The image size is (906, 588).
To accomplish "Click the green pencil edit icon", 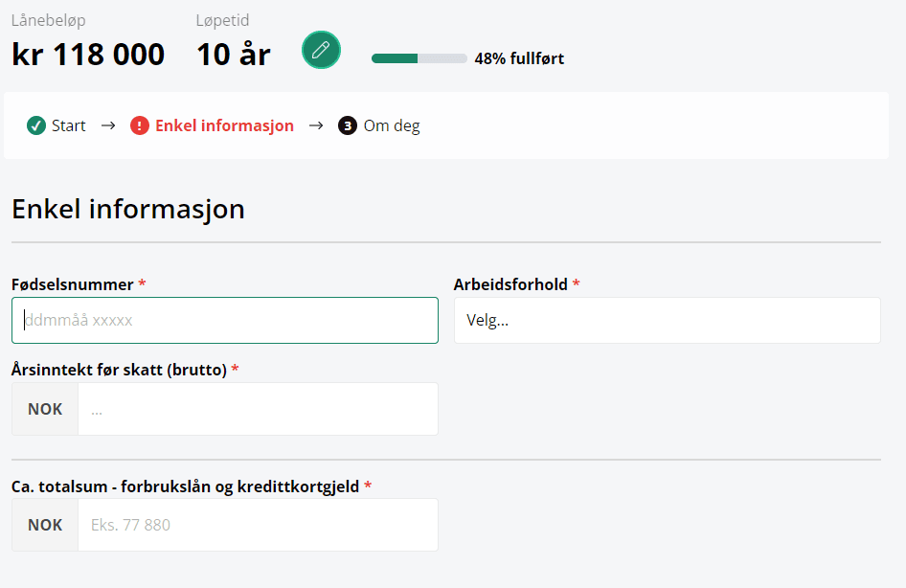I will 321,50.
